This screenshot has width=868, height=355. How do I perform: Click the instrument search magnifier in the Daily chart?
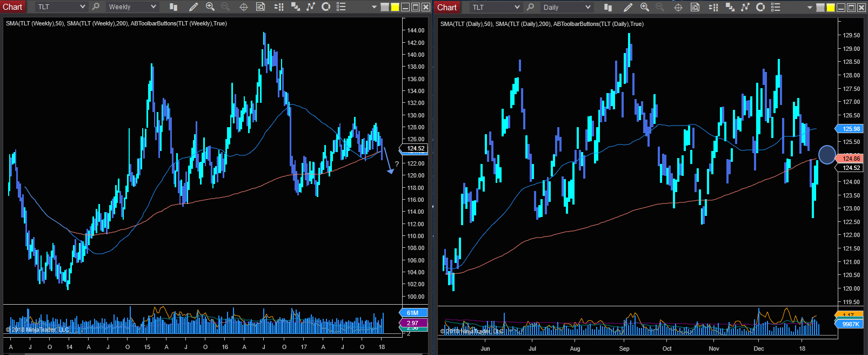tap(530, 7)
